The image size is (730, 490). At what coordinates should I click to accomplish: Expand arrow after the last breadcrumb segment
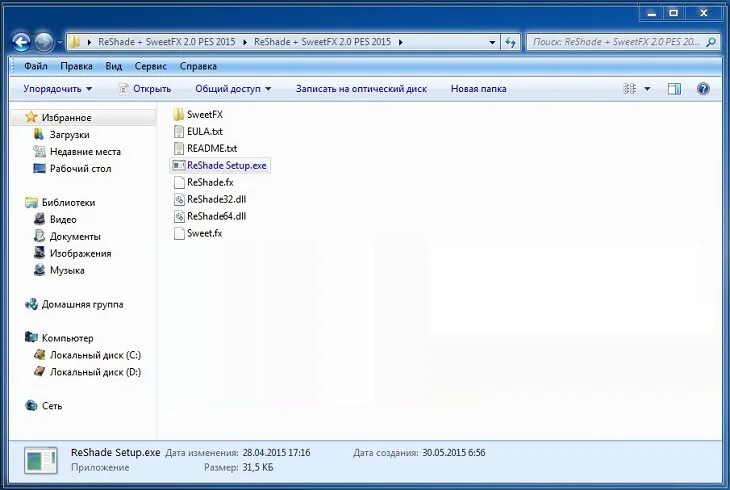400,42
